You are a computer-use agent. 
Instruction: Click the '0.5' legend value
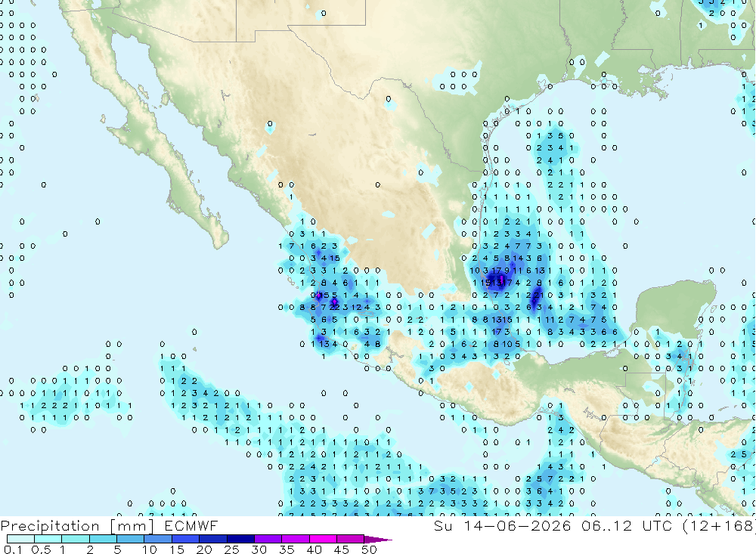click(x=41, y=549)
